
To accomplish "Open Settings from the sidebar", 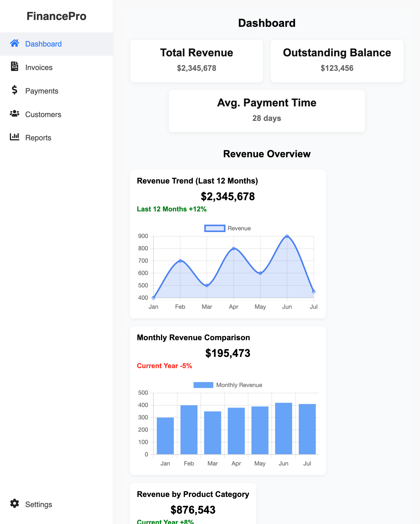I will [x=39, y=505].
